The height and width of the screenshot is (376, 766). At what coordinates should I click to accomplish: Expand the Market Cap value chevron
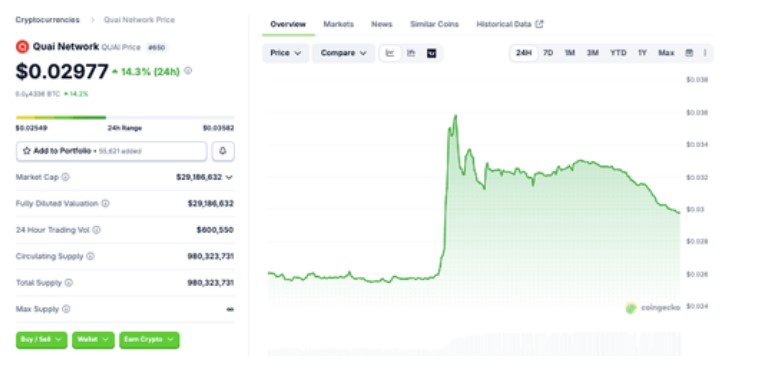(x=229, y=177)
